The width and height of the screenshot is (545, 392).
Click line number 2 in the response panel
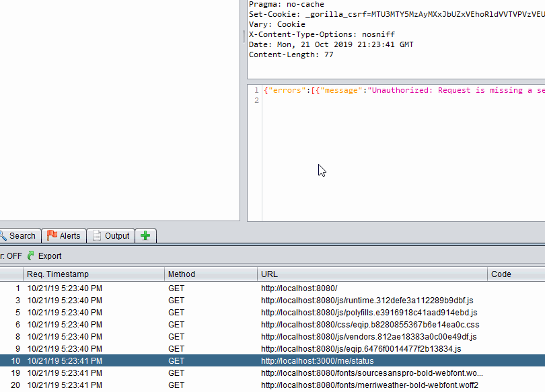pyautogui.click(x=256, y=100)
